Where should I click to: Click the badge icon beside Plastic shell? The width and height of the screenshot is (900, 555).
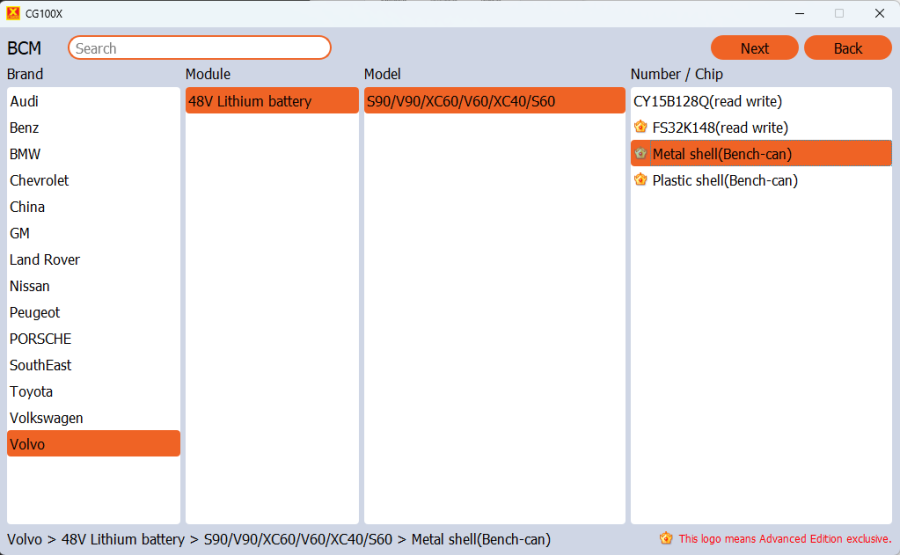tap(640, 180)
